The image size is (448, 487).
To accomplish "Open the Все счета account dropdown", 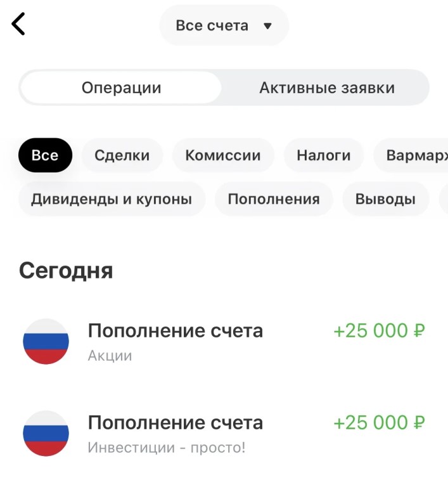I will pyautogui.click(x=224, y=26).
